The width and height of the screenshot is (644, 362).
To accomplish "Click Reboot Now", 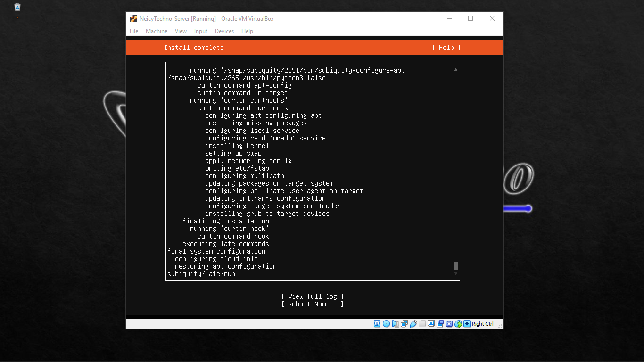I will point(313,304).
